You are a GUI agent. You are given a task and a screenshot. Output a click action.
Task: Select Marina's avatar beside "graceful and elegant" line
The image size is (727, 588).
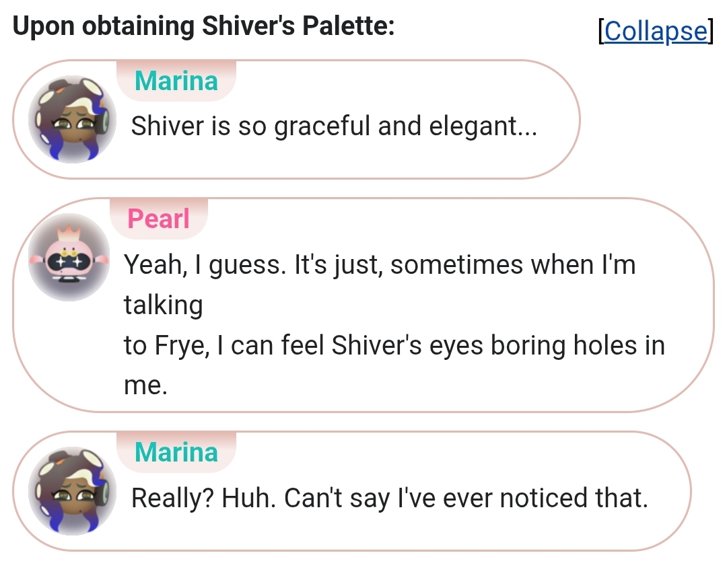pyautogui.click(x=72, y=119)
